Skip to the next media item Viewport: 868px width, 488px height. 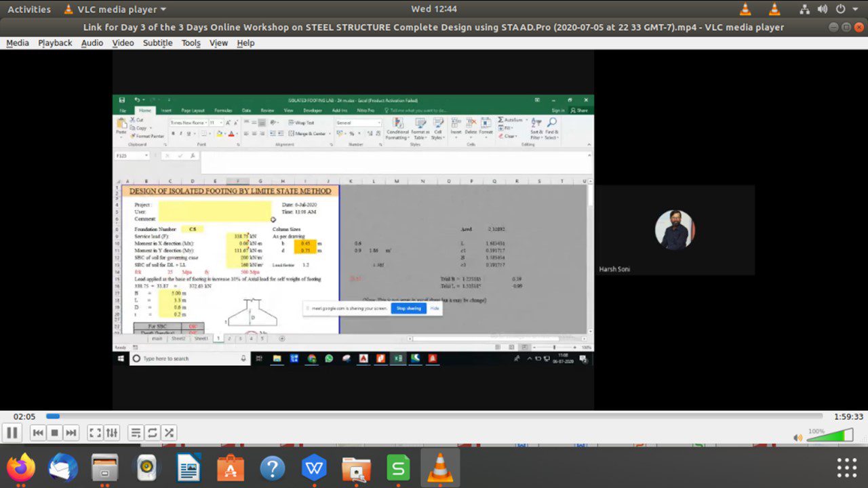pyautogui.click(x=71, y=432)
